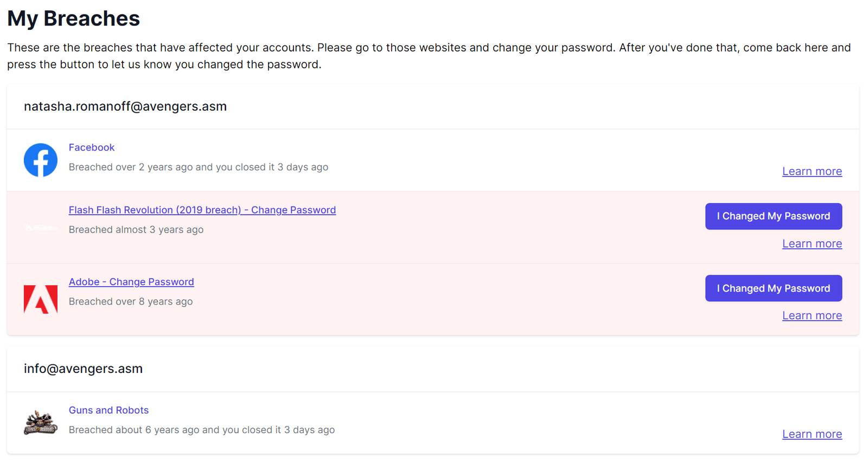The image size is (868, 471).
Task: Click Facebook's "Breached over 2 years ago" text
Action: [x=198, y=167]
